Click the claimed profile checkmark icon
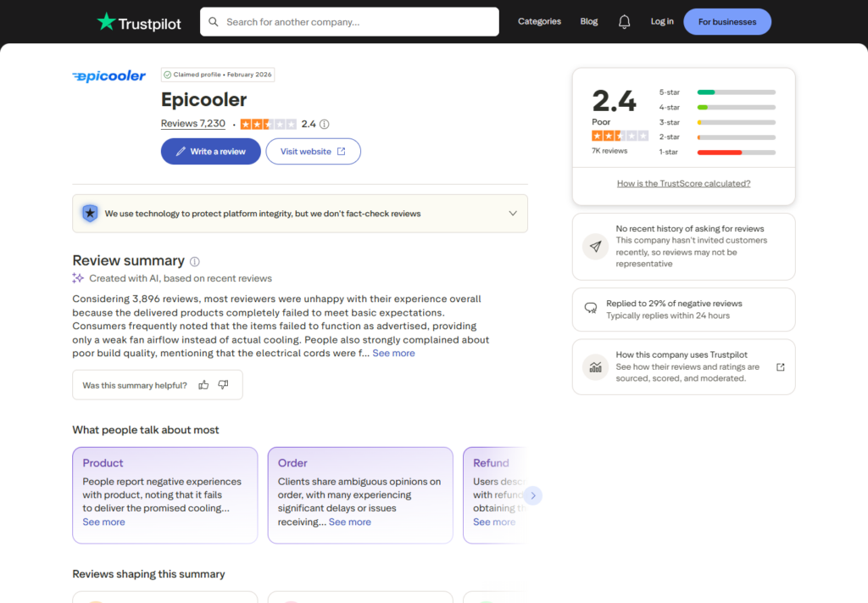868x603 pixels. 167,75
